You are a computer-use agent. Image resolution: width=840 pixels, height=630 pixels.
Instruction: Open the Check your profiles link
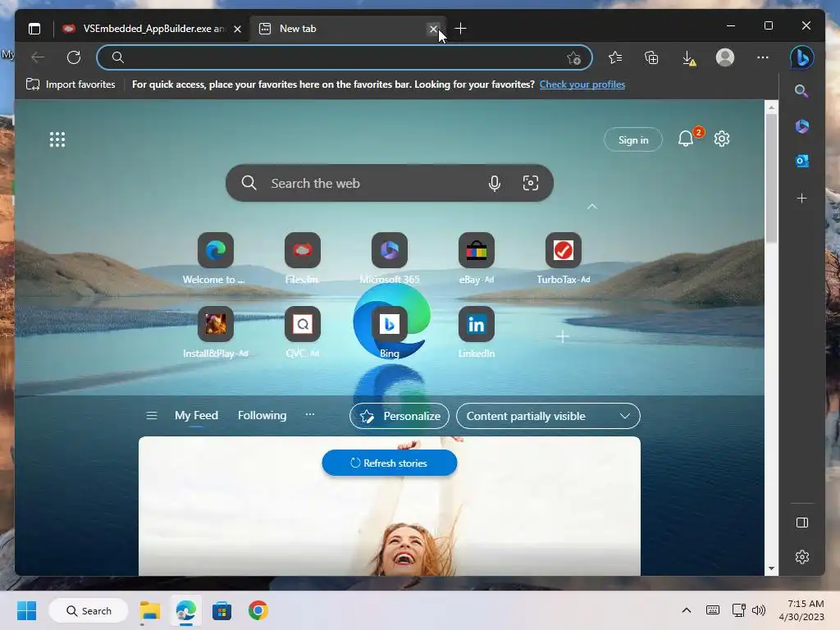coord(582,84)
